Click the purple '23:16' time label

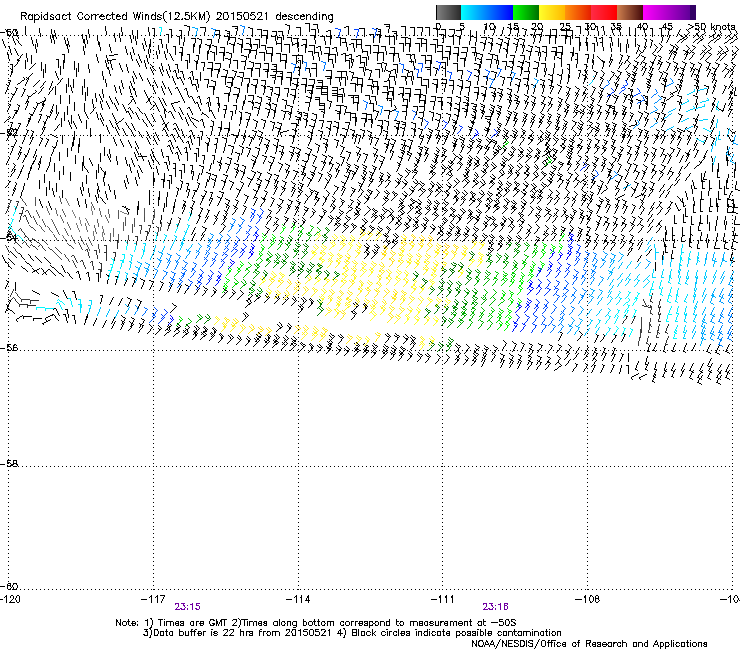pos(495,607)
